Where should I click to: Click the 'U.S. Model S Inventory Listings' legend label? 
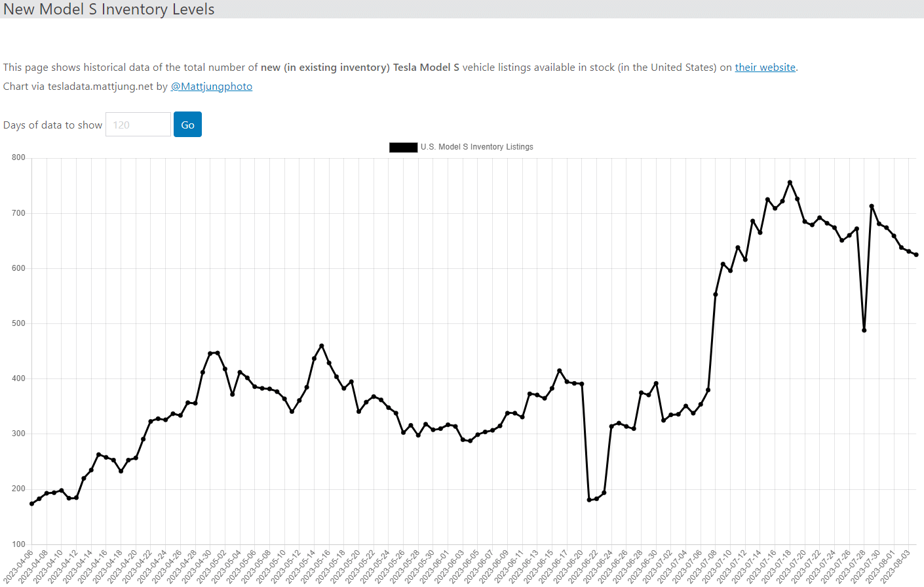click(x=477, y=147)
